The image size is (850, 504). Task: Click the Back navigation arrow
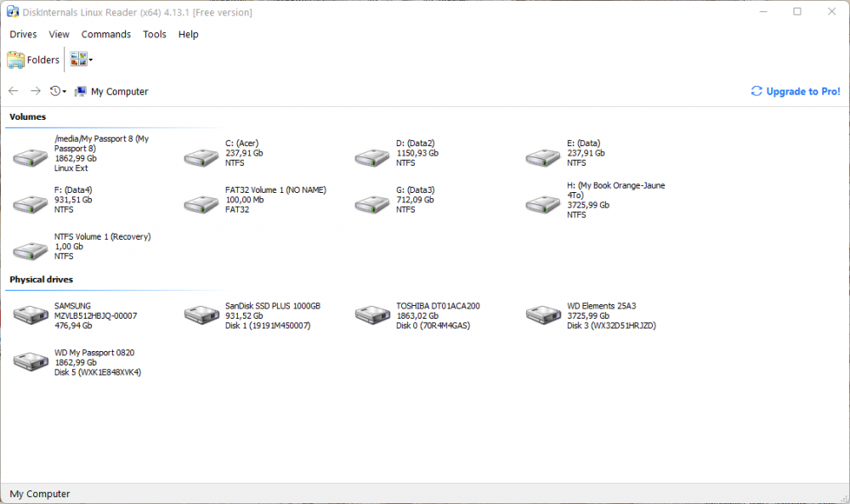[x=14, y=91]
